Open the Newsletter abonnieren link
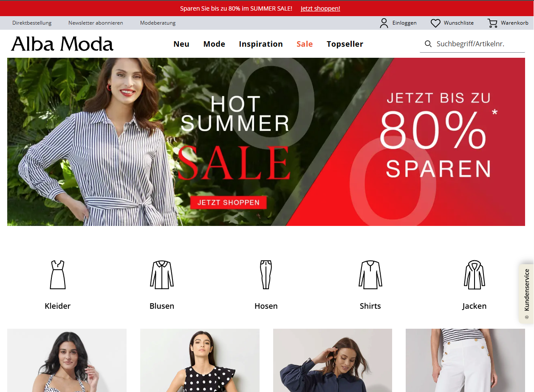This screenshot has width=534, height=392. 96,23
